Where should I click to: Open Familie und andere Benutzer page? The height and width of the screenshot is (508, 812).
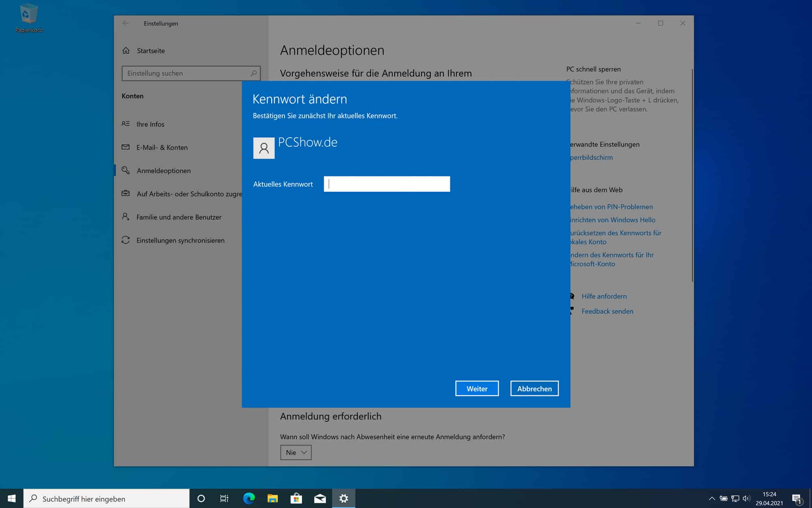click(171, 217)
